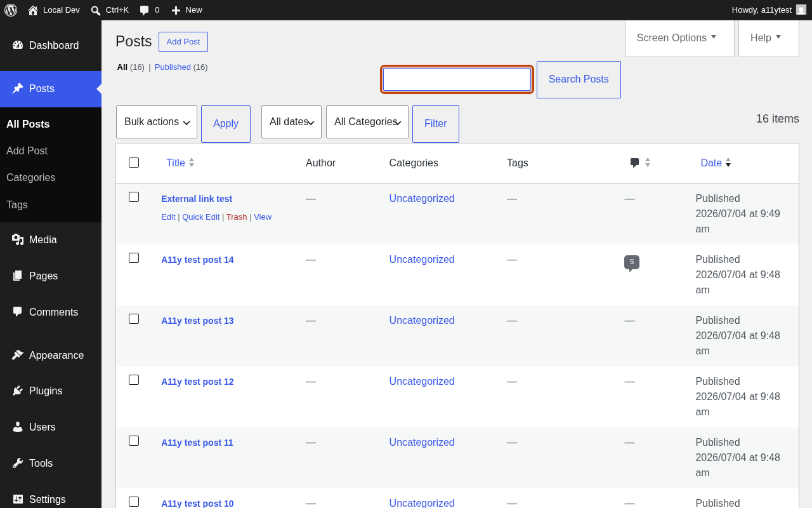Open the Ctrl+K search magnifier

click(96, 10)
